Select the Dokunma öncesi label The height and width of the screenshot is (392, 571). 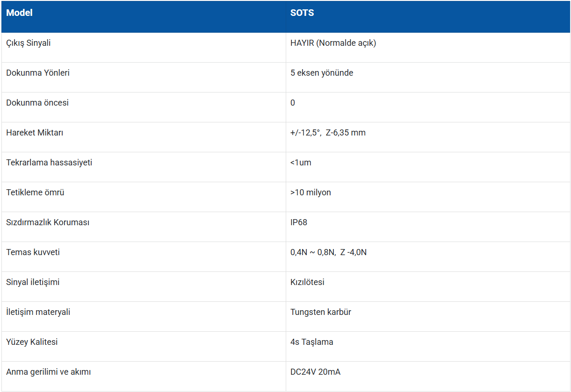pos(37,103)
